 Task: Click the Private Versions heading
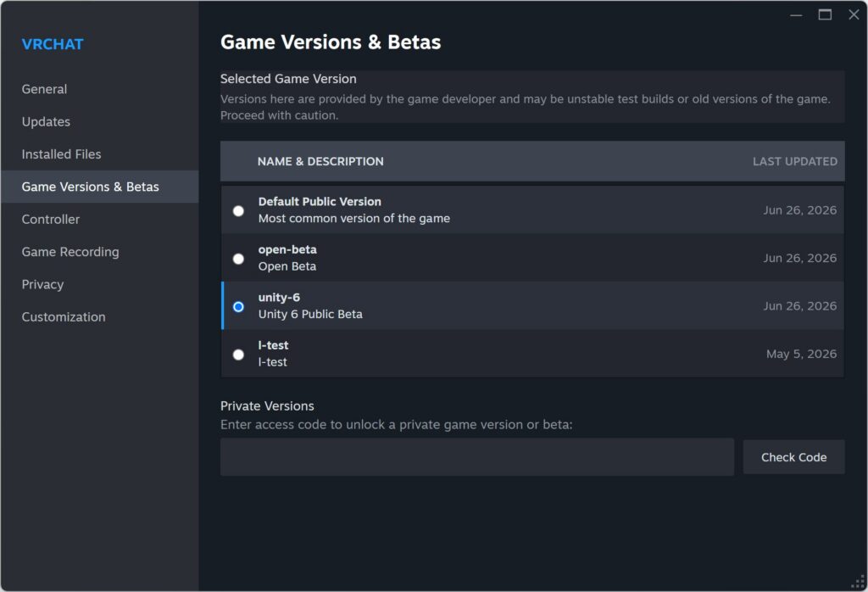[267, 406]
